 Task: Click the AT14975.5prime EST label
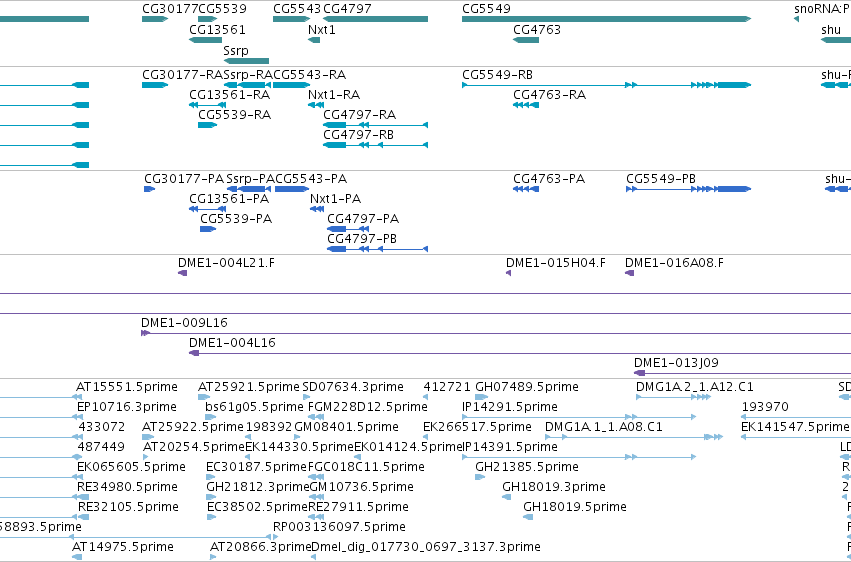coord(123,547)
